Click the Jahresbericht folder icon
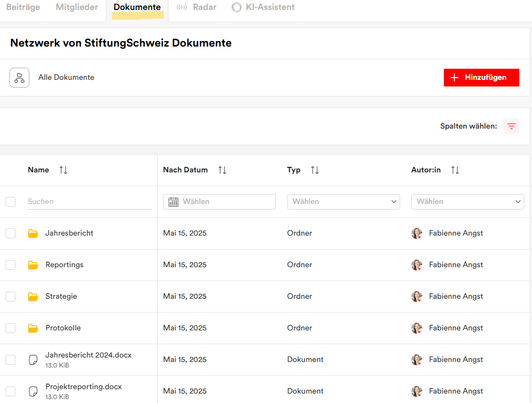This screenshot has width=532, height=403. point(33,233)
